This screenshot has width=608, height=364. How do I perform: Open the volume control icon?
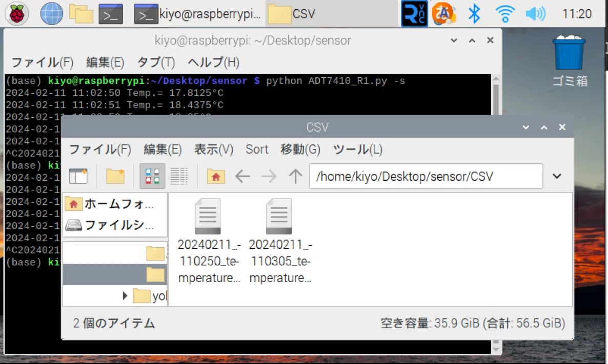point(536,13)
